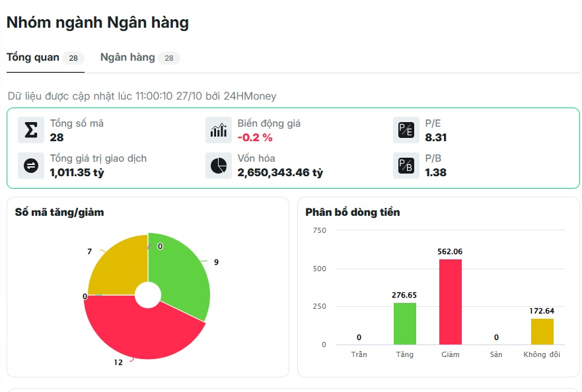Select the green pie slice labeled 9
The image size is (582, 392).
pos(182,277)
